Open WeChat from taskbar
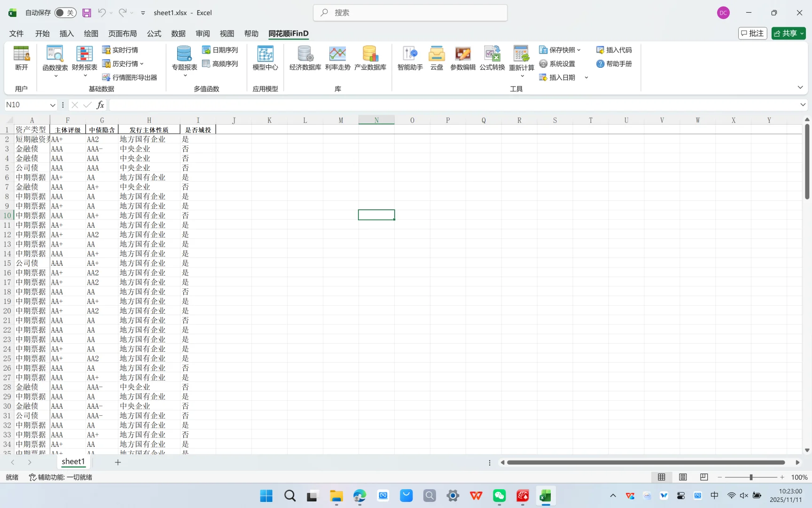The width and height of the screenshot is (812, 508). (499, 496)
